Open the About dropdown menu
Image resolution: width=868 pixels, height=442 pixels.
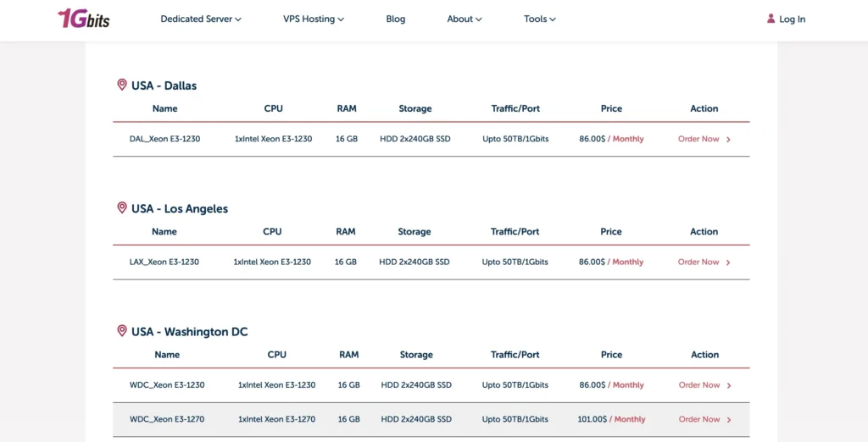(x=465, y=19)
